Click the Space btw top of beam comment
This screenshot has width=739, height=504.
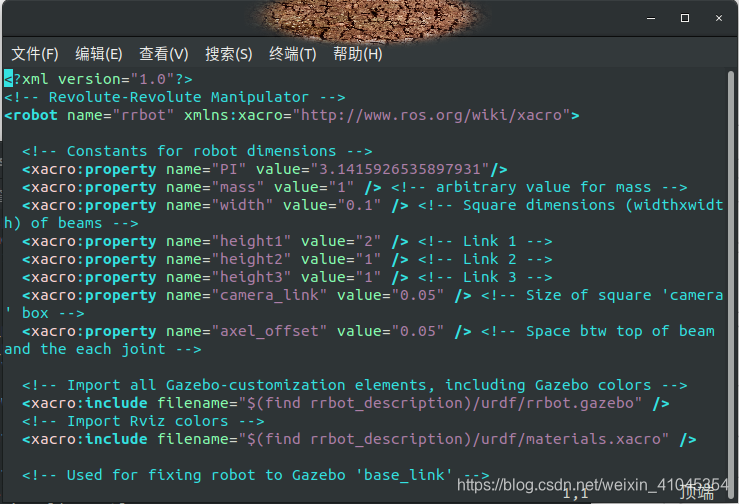click(598, 331)
